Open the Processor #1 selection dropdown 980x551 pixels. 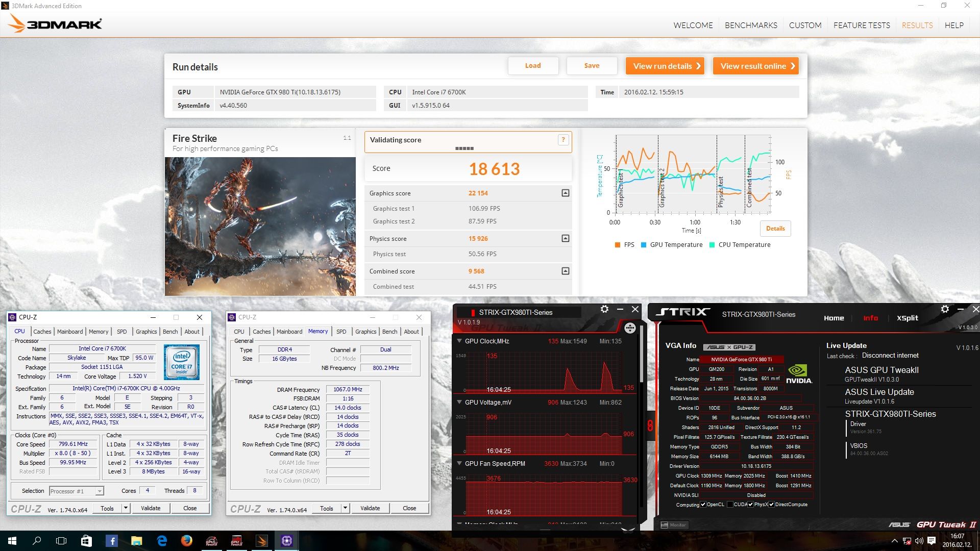click(x=100, y=491)
